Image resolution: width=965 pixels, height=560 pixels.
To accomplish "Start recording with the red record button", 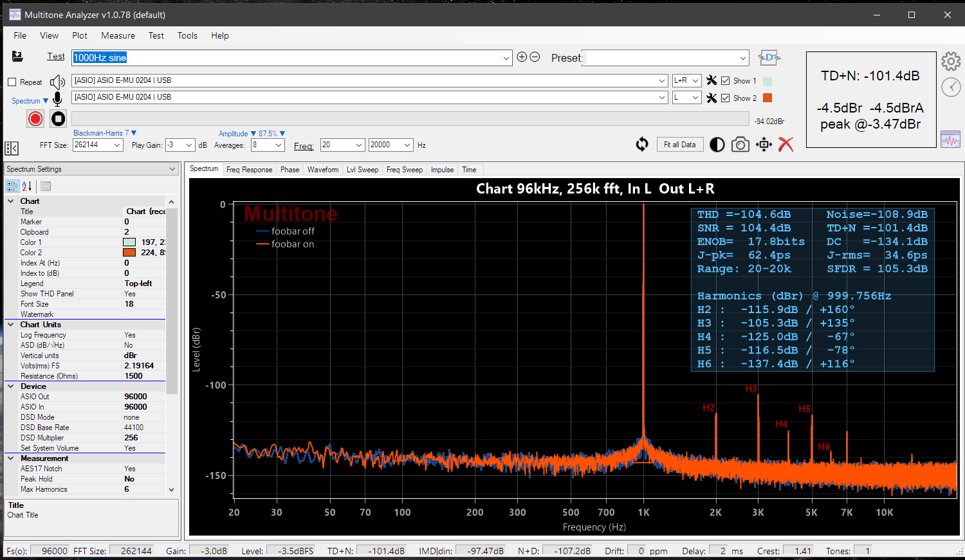I will [x=35, y=118].
